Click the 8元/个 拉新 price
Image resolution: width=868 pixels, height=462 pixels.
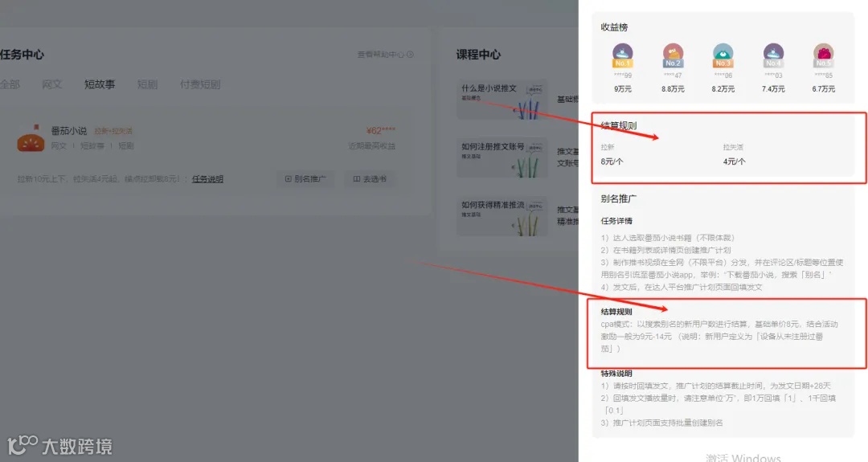coord(612,161)
